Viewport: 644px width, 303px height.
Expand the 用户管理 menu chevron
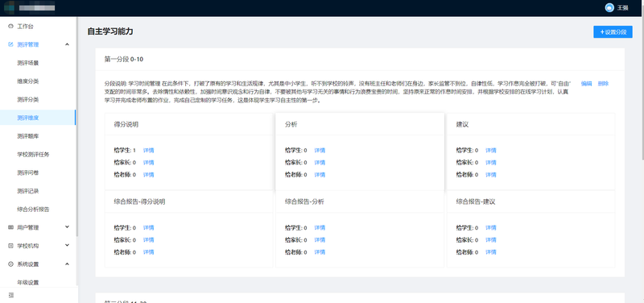tap(68, 227)
